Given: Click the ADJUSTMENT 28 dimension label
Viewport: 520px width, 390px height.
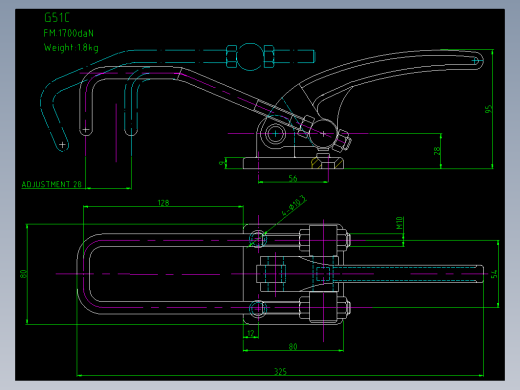Looking at the screenshot, I should click(52, 184).
